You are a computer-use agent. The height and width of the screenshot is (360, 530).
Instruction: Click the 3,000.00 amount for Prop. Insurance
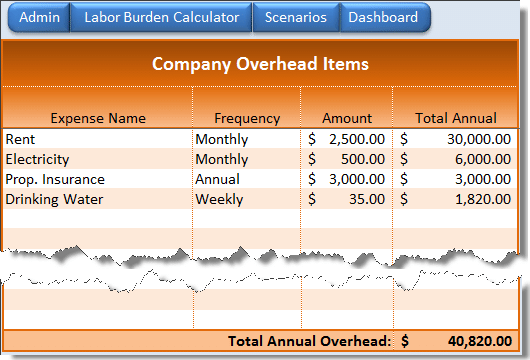[x=346, y=179]
